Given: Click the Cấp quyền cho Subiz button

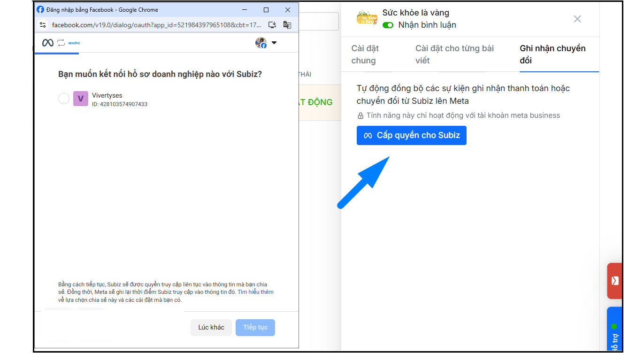Looking at the screenshot, I should point(411,135).
